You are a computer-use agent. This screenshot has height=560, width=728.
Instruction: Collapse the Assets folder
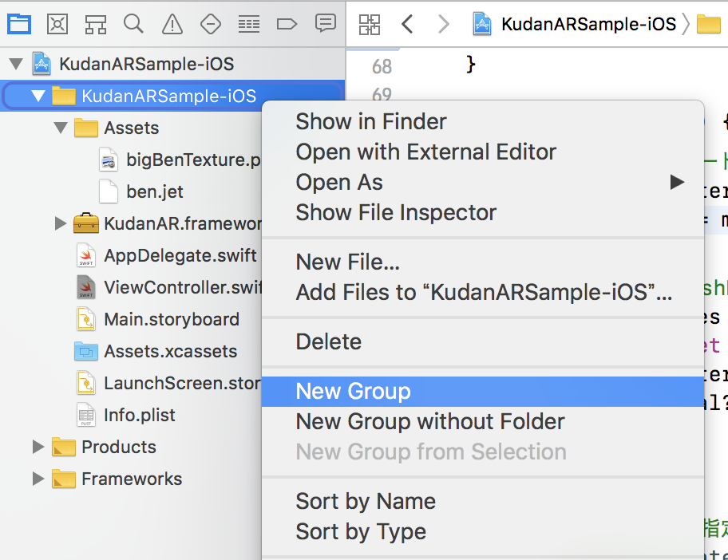pyautogui.click(x=61, y=128)
